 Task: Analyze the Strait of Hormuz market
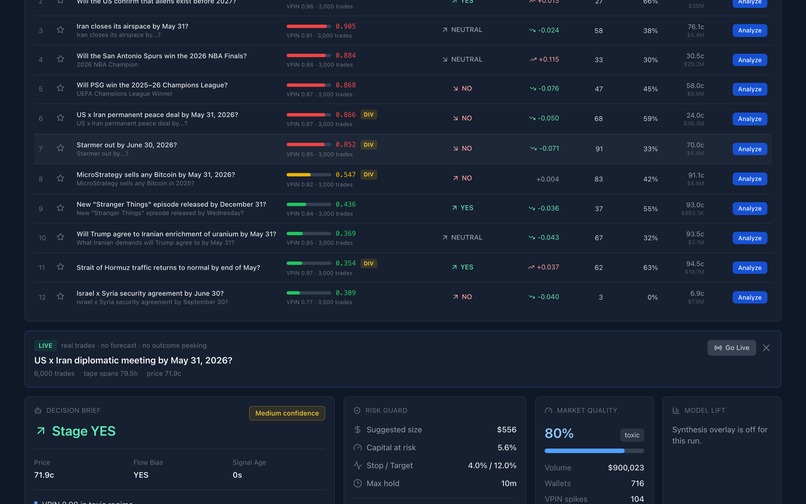[x=749, y=268]
